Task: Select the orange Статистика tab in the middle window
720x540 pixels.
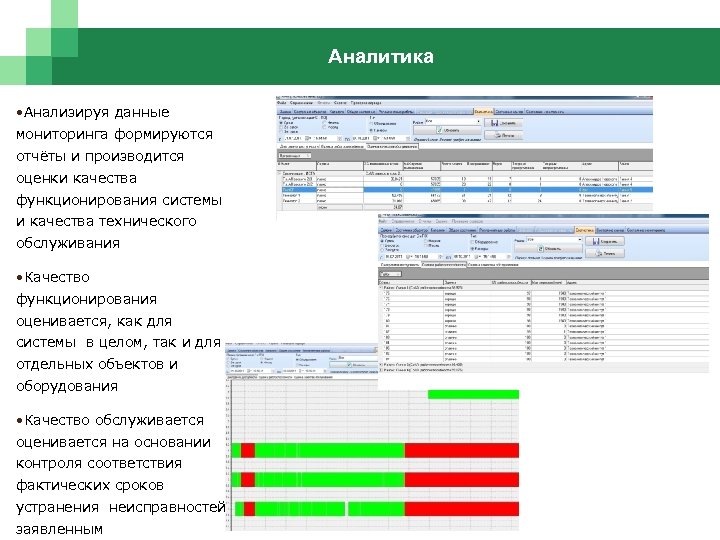Action: click(585, 230)
